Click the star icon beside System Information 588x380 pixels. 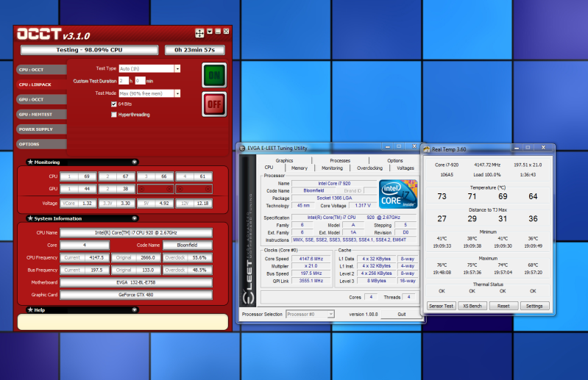(x=30, y=218)
